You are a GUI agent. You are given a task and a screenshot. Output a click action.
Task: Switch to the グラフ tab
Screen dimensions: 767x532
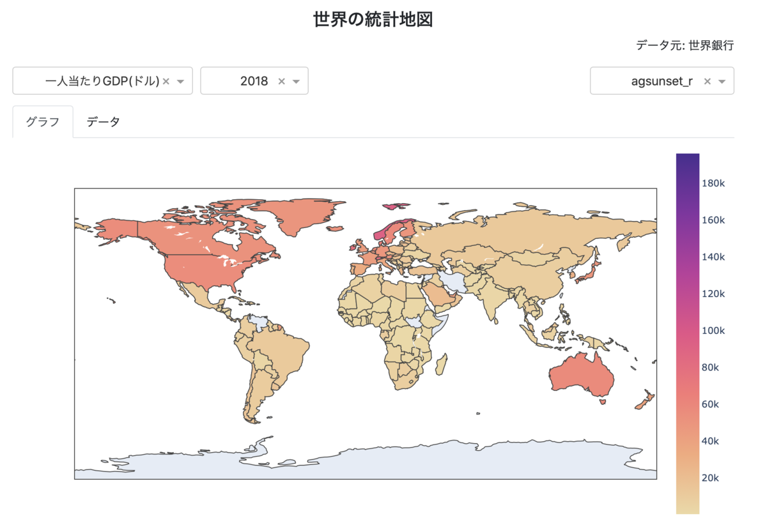[x=43, y=122]
